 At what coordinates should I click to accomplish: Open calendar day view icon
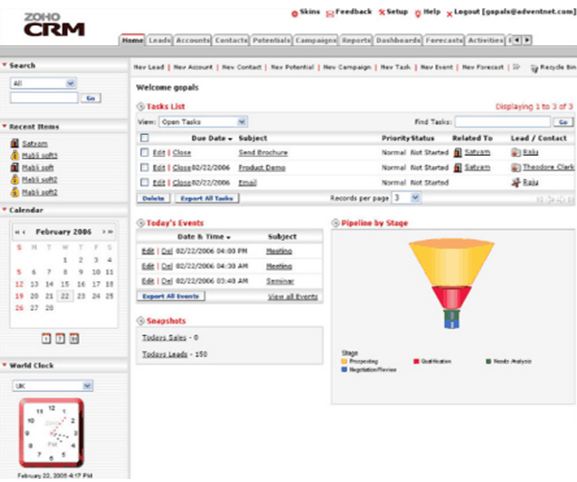click(46, 339)
